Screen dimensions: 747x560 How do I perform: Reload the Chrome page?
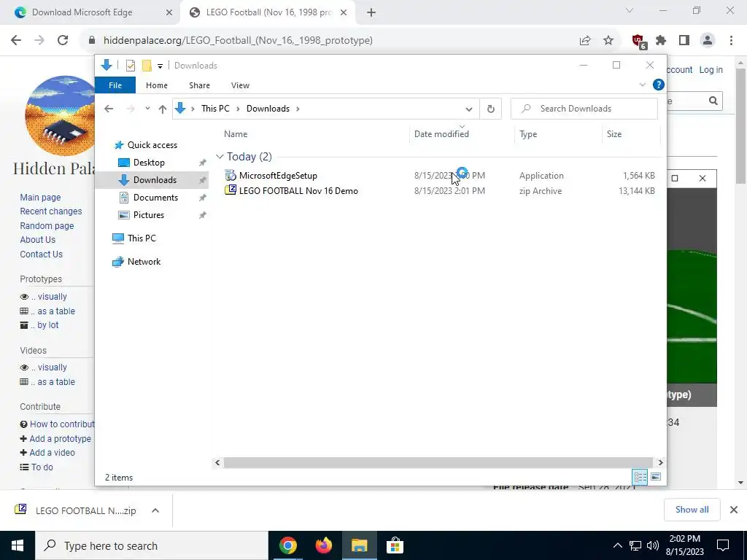tap(63, 41)
